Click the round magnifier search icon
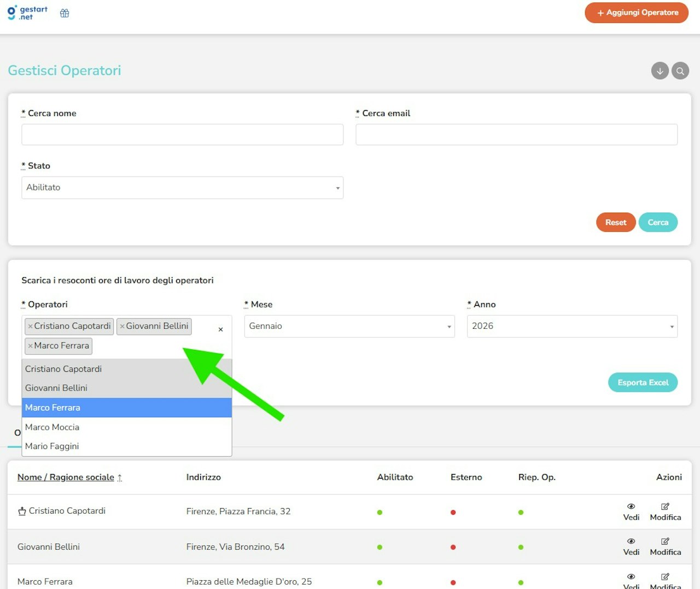Viewport: 700px width, 589px height. click(680, 71)
